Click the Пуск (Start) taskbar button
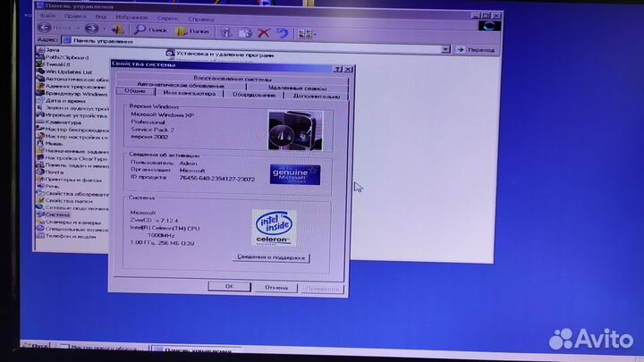Viewport: 644px width, 362px height. point(36,347)
